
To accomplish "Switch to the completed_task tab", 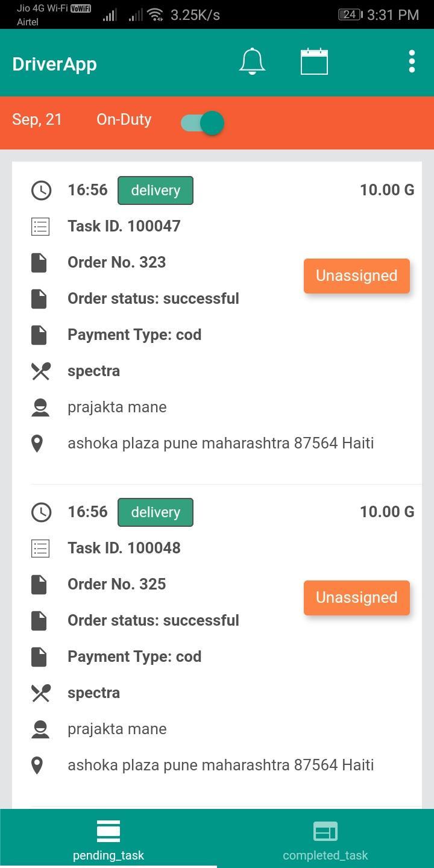I will pos(325,838).
